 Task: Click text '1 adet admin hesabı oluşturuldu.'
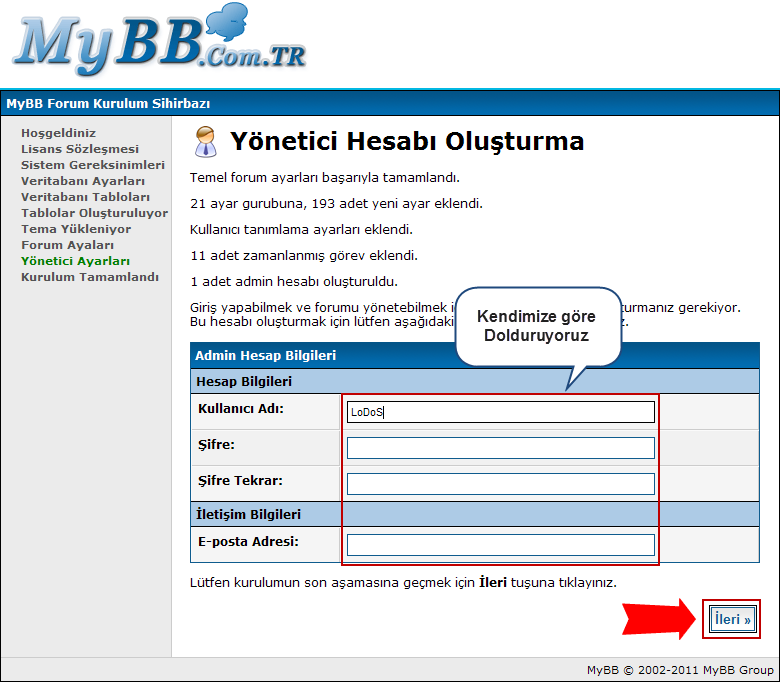point(293,282)
